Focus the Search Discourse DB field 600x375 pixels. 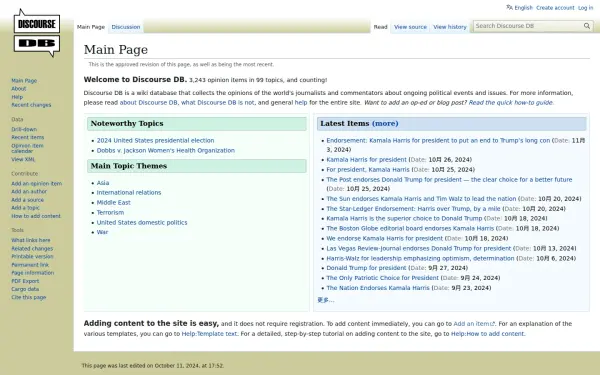click(528, 26)
